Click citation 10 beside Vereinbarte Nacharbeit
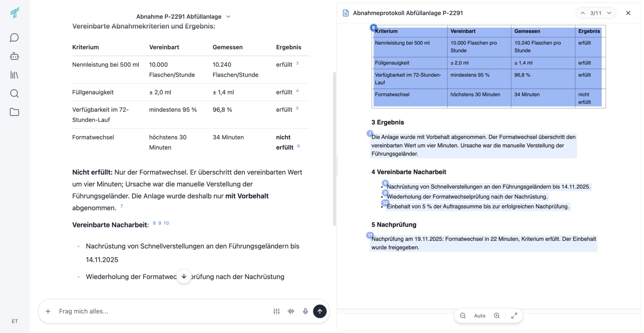The width and height of the screenshot is (644, 333). click(x=166, y=223)
